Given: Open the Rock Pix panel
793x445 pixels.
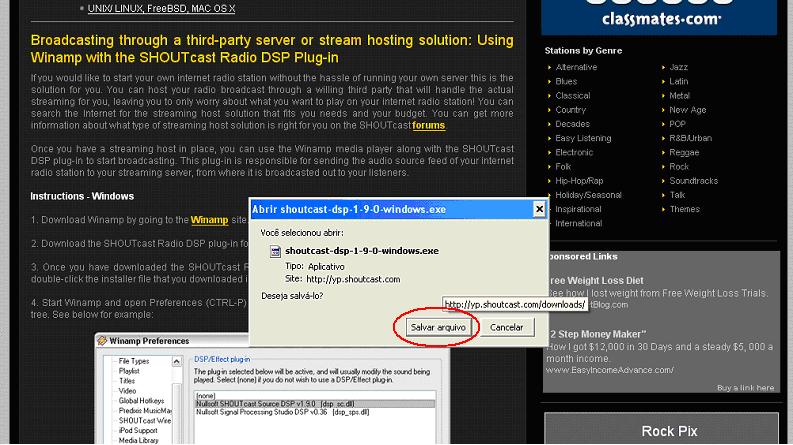Looking at the screenshot, I should (x=662, y=429).
